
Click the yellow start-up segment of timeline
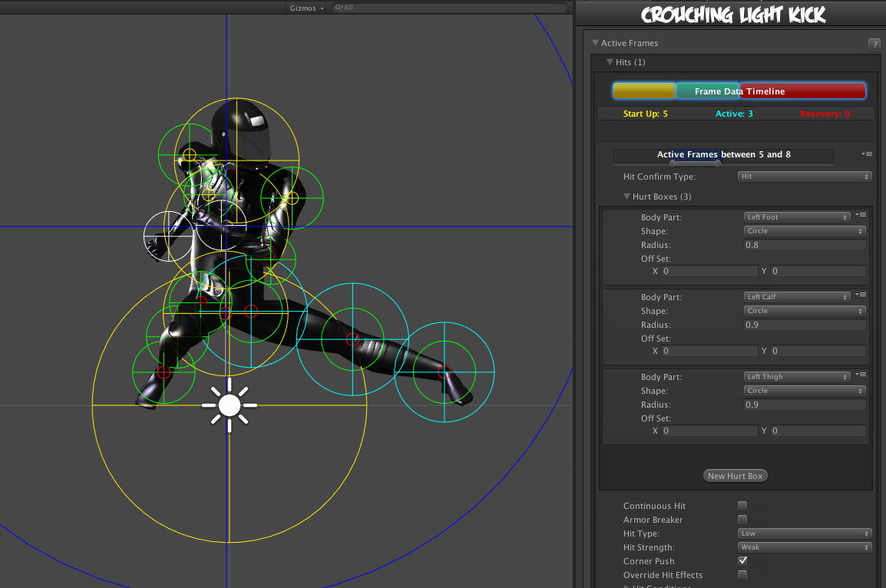click(644, 91)
